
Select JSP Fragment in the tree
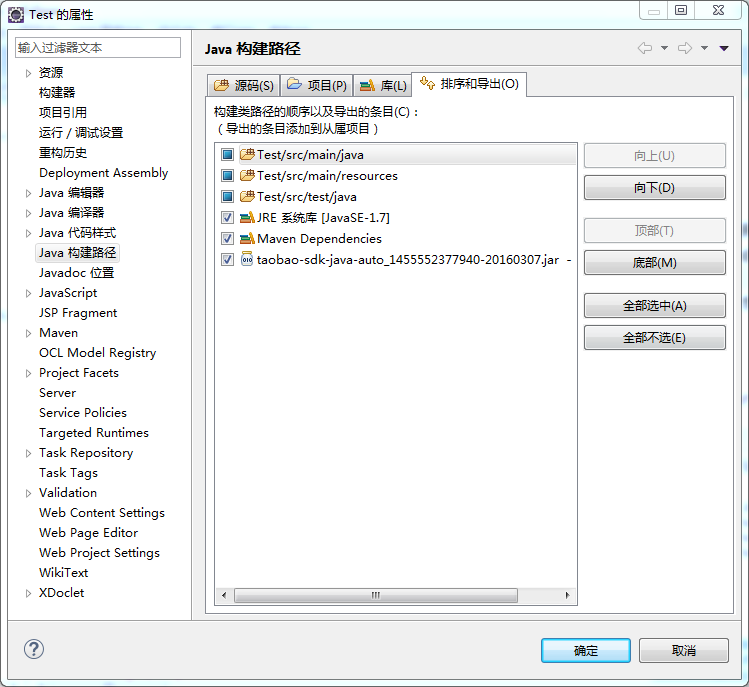click(x=78, y=313)
